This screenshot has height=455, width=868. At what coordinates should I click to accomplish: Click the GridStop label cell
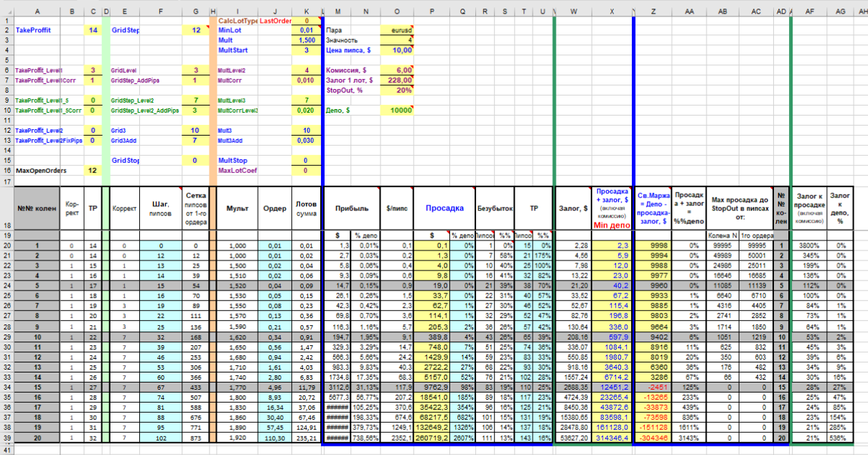coord(126,161)
